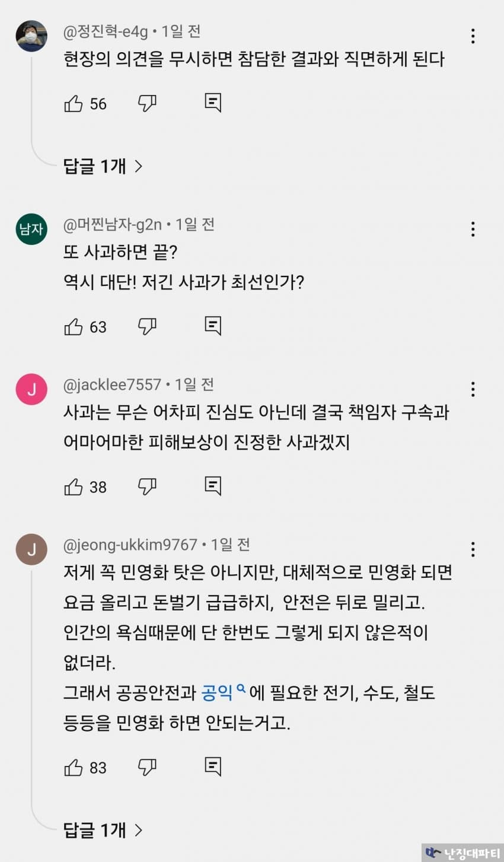
Task: Click the green 남자 avatar
Action: [31, 229]
